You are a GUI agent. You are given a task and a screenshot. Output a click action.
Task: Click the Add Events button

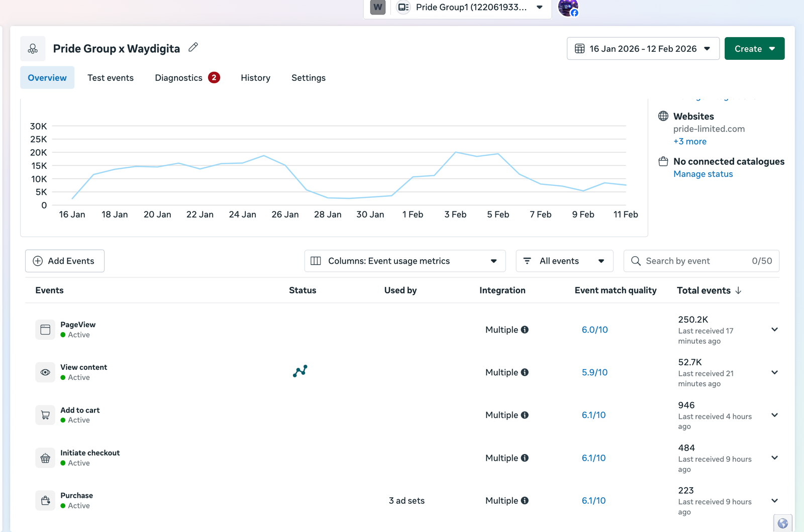tap(65, 261)
